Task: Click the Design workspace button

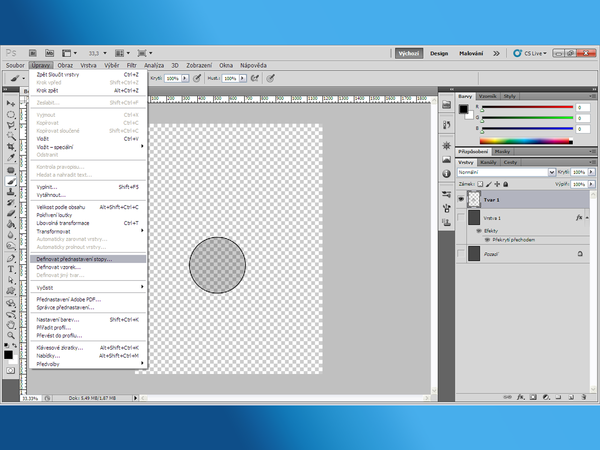Action: (439, 53)
